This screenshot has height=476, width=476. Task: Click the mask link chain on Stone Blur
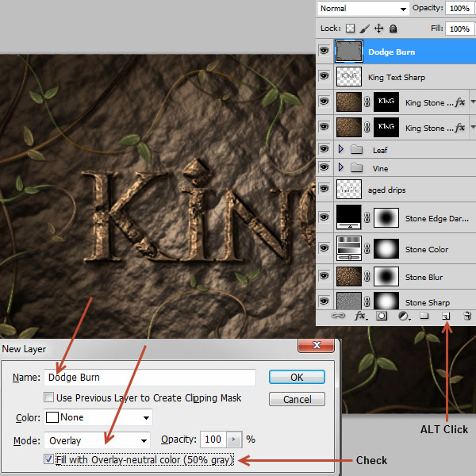tap(367, 277)
